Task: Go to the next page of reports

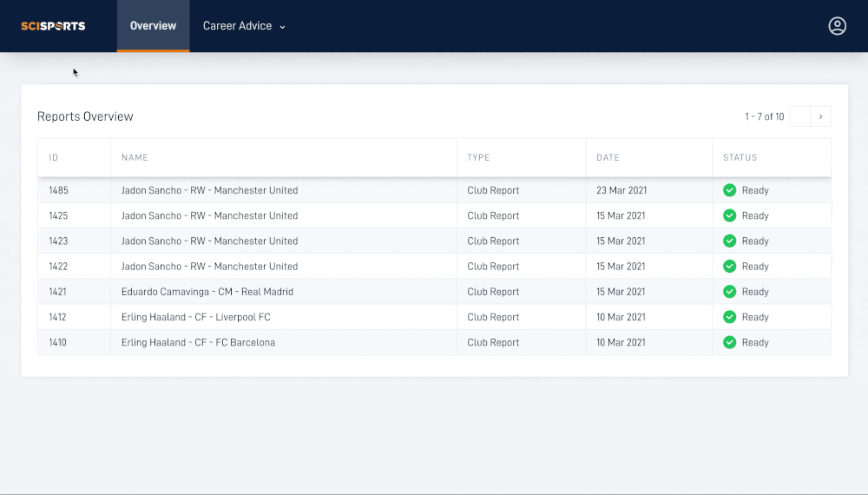Action: tap(820, 117)
